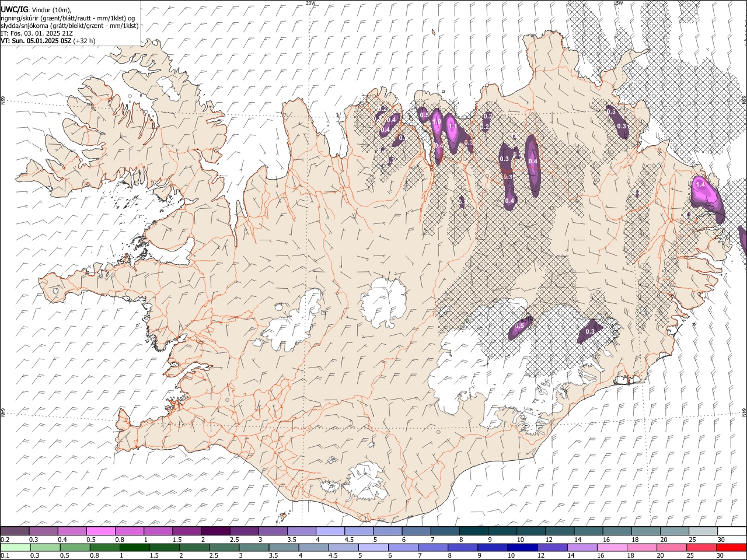Viewport: 747px width, 560px height.
Task: Click the '20W' longitude label
Action: [310, 3]
